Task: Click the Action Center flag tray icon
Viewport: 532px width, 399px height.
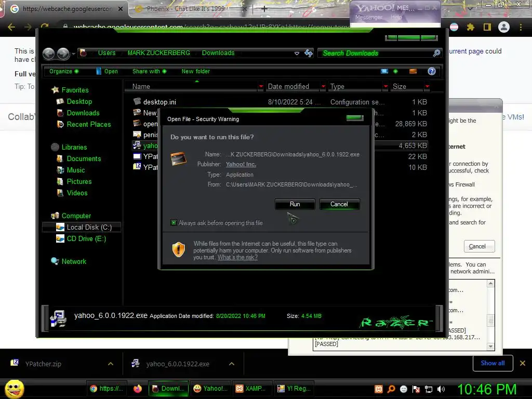Action: pyautogui.click(x=416, y=389)
